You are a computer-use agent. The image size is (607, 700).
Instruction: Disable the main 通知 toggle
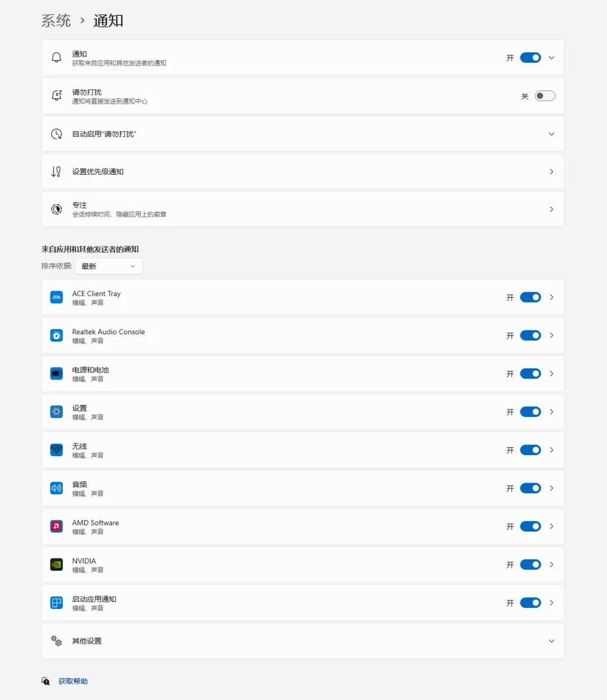(530, 58)
